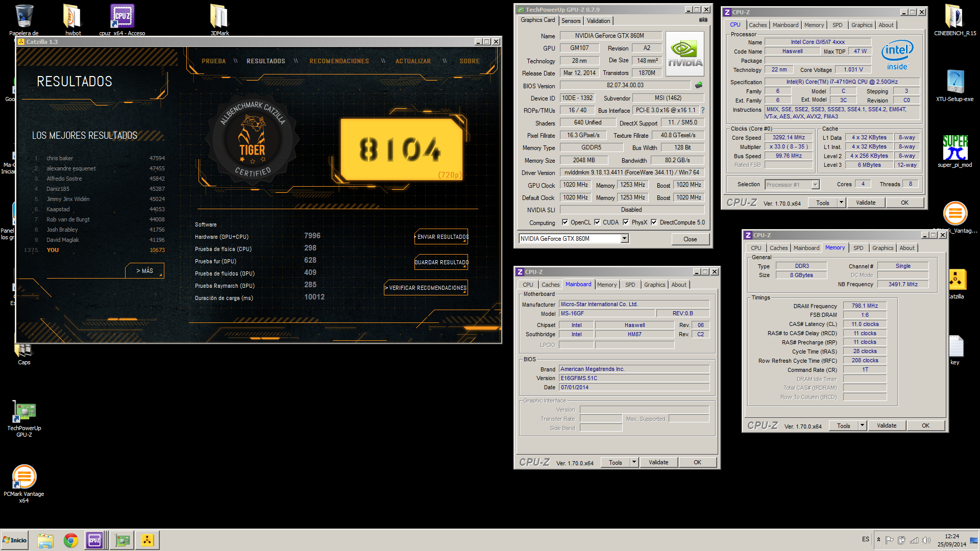Click the BIOS save icon in GPU-Z
This screenshot has height=551, width=980.
pos(699,85)
